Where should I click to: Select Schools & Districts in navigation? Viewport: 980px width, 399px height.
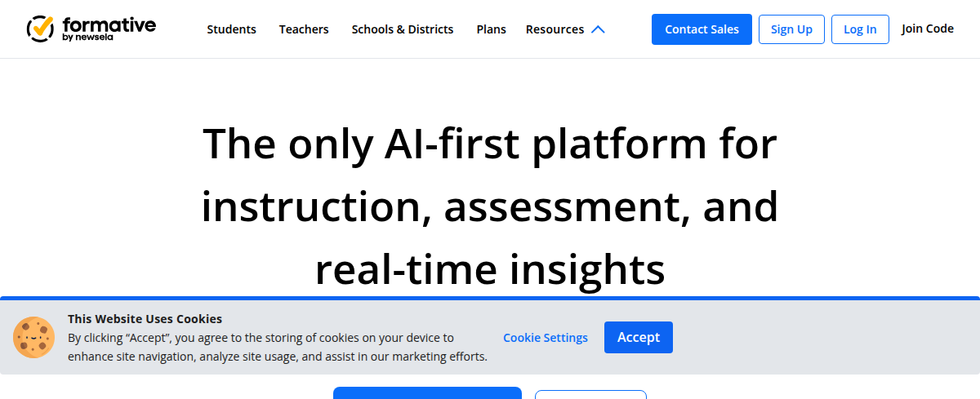(x=403, y=29)
